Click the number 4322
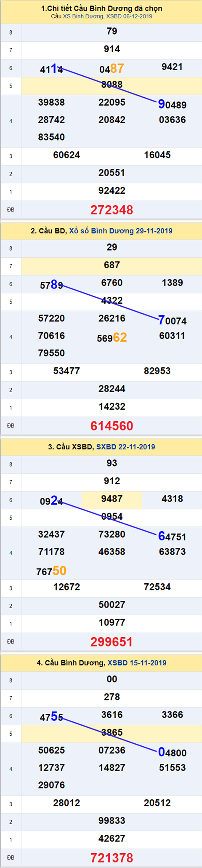 point(112,300)
